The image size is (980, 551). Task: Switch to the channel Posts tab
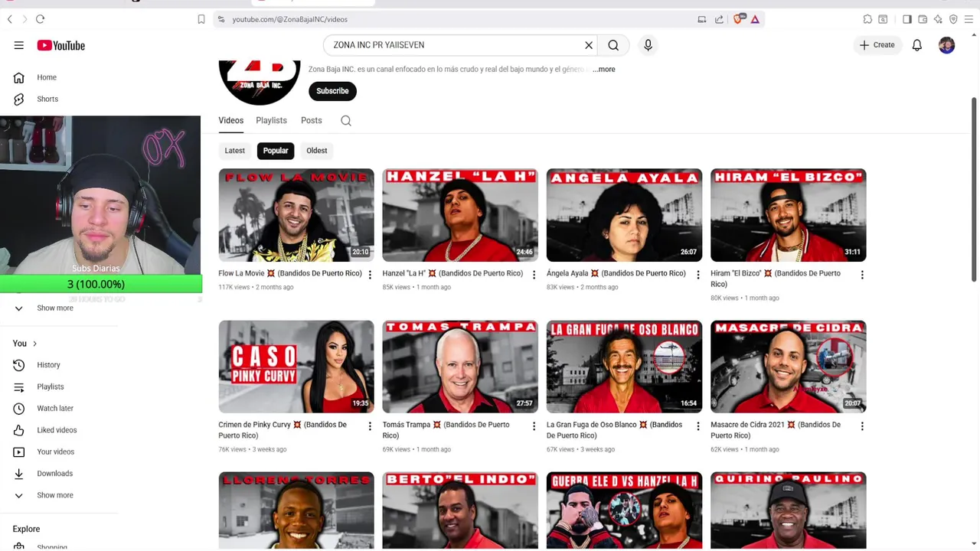311,120
